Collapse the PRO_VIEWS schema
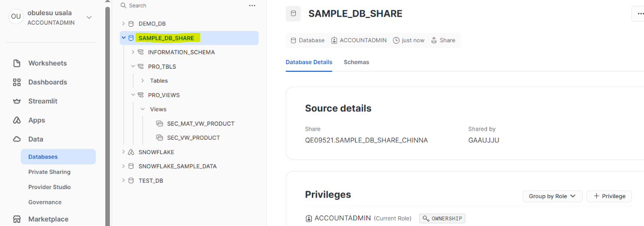The width and height of the screenshot is (644, 226). [x=133, y=95]
